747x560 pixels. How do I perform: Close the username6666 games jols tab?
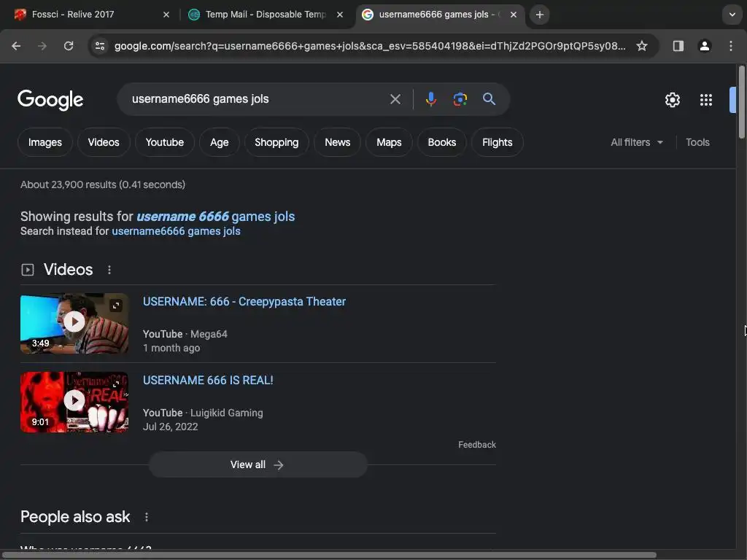[514, 15]
